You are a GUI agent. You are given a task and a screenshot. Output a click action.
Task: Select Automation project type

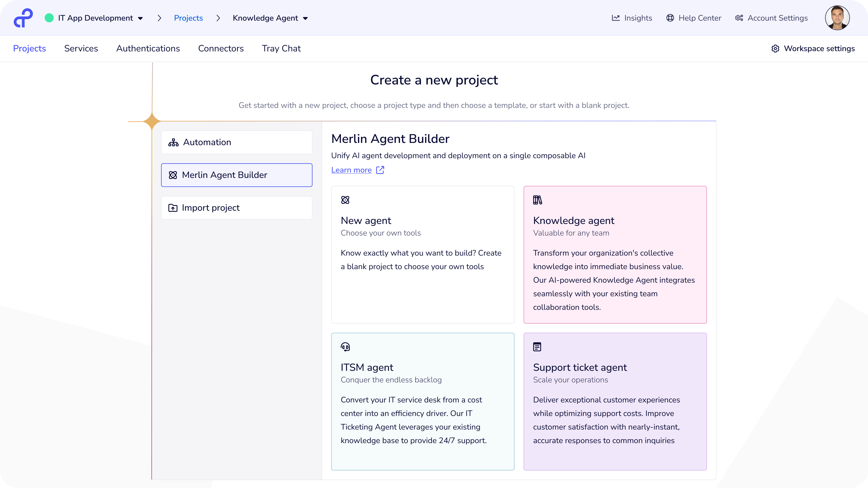[236, 142]
